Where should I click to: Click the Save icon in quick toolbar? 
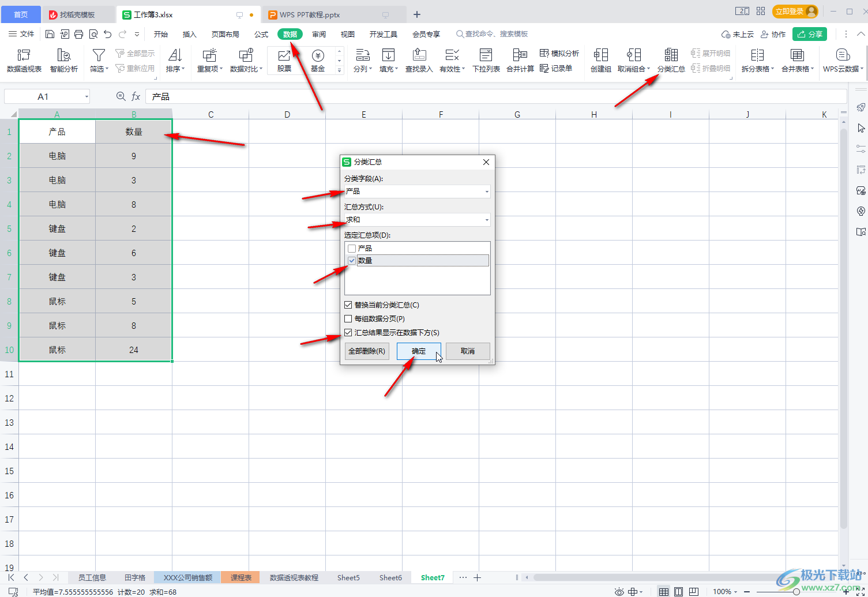click(x=50, y=34)
